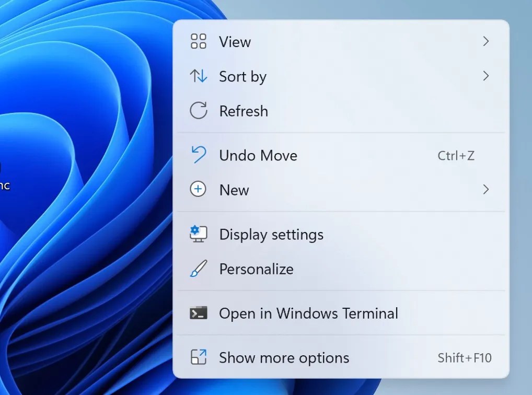Image resolution: width=532 pixels, height=395 pixels.
Task: Click the Personalize paintbrush icon
Action: pyautogui.click(x=198, y=269)
